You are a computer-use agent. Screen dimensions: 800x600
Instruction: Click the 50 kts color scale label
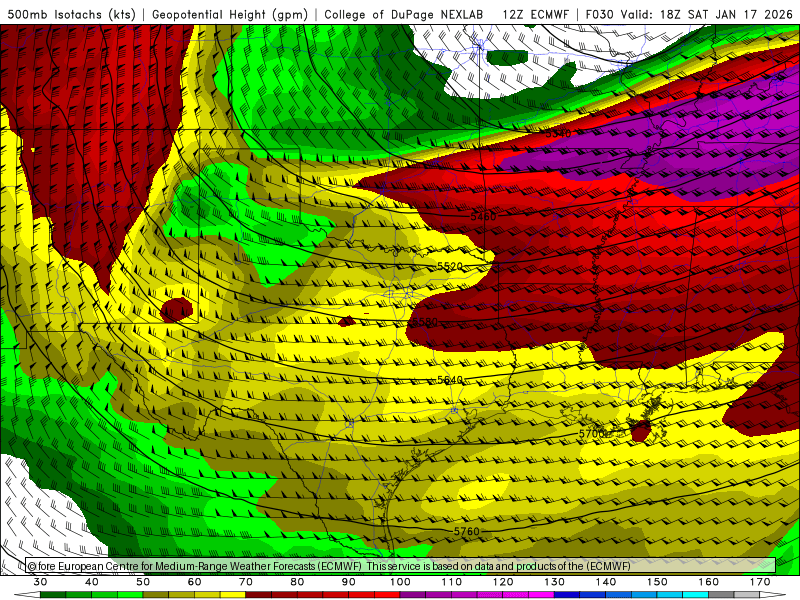(x=143, y=582)
